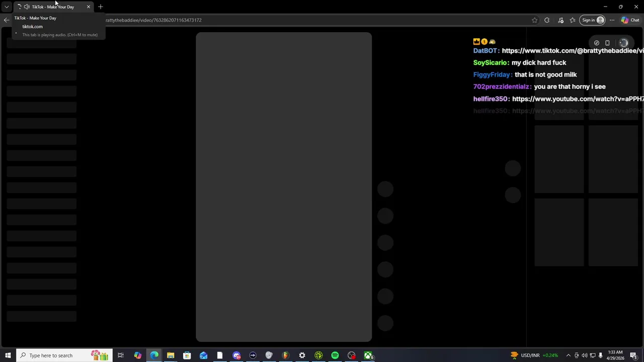Open the volume control in the system tray
644x362 pixels.
coord(585,355)
